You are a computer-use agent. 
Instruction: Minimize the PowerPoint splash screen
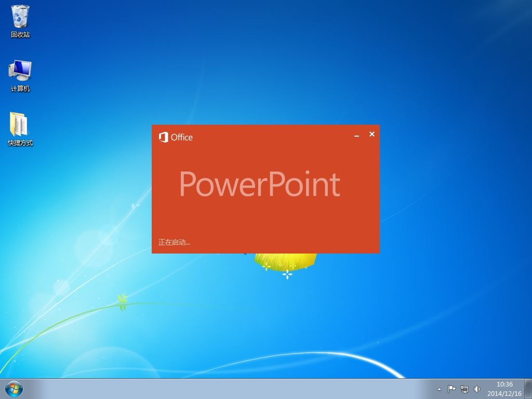coord(356,136)
